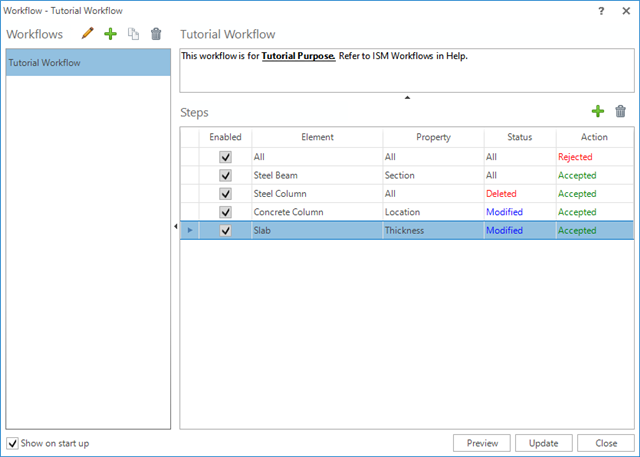640x457 pixels.
Task: Click the copy workflow icon
Action: tap(133, 34)
